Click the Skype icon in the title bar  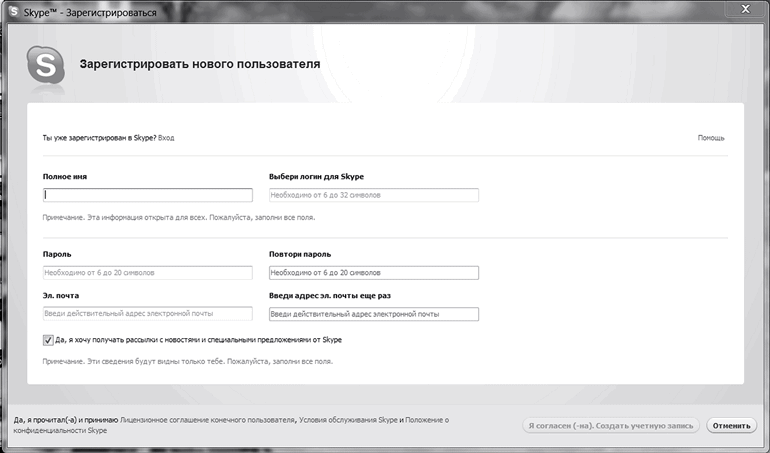13,11
